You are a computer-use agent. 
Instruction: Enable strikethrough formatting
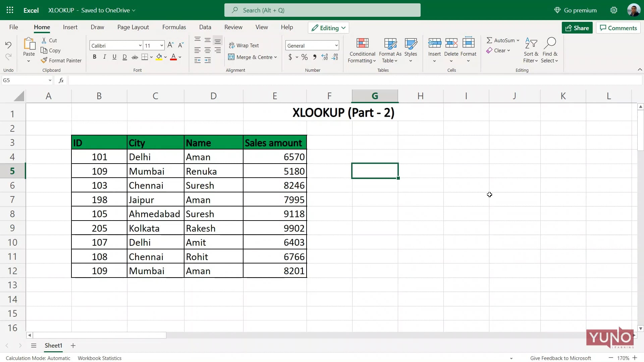135,57
